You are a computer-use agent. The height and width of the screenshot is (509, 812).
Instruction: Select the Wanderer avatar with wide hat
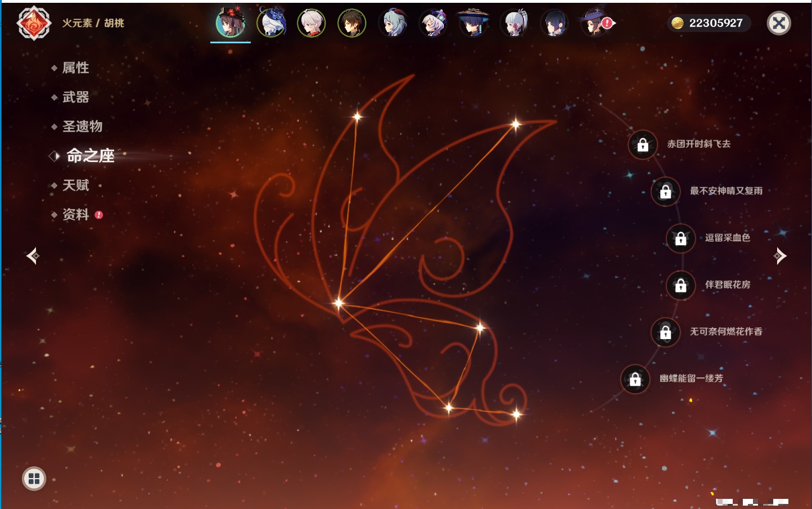[473, 23]
